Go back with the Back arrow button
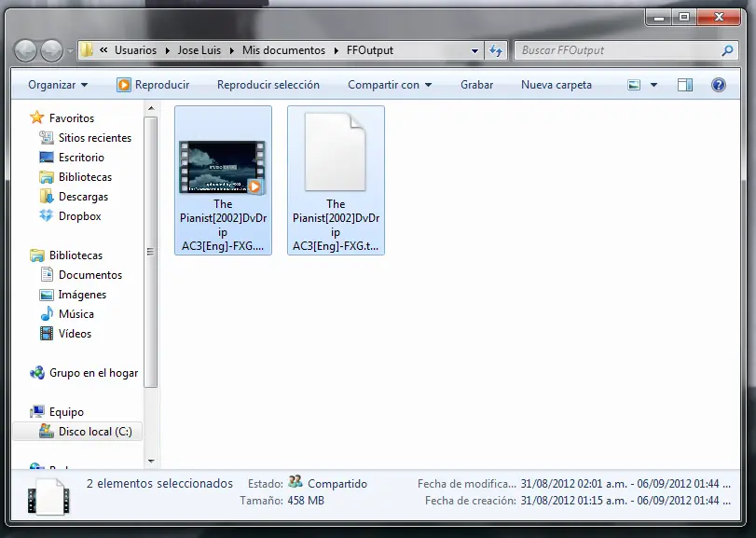Image resolution: width=756 pixels, height=538 pixels. [25, 50]
